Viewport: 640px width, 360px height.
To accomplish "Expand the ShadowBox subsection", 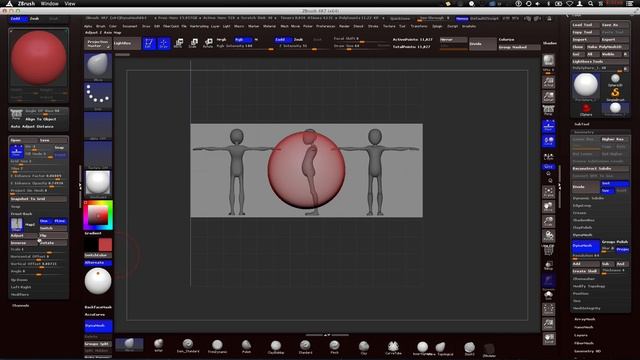I will point(584,220).
